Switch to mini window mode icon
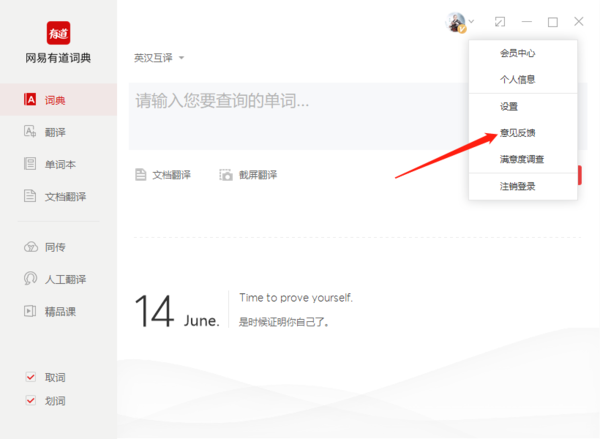Image resolution: width=600 pixels, height=439 pixels. point(500,22)
